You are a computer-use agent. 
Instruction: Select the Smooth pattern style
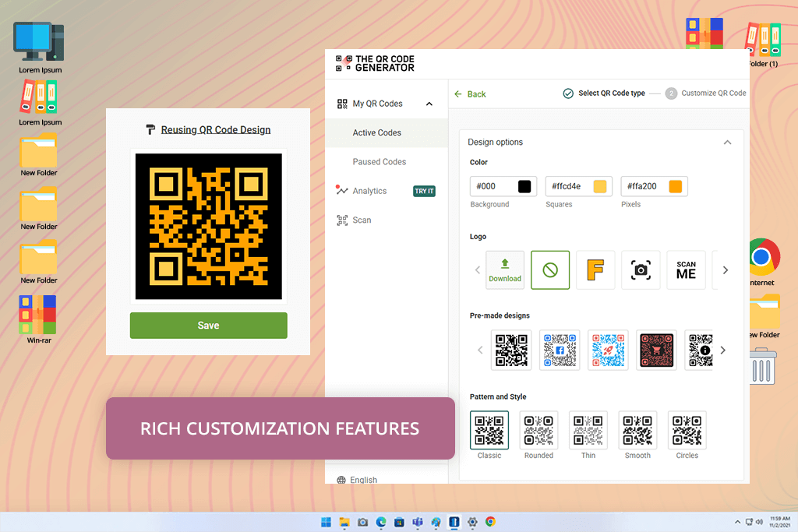point(637,430)
